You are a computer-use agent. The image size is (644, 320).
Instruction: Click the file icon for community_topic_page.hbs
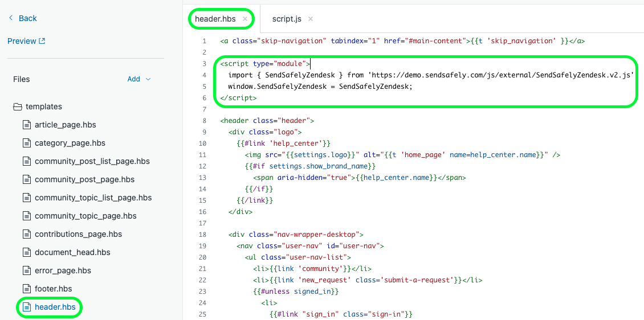27,216
